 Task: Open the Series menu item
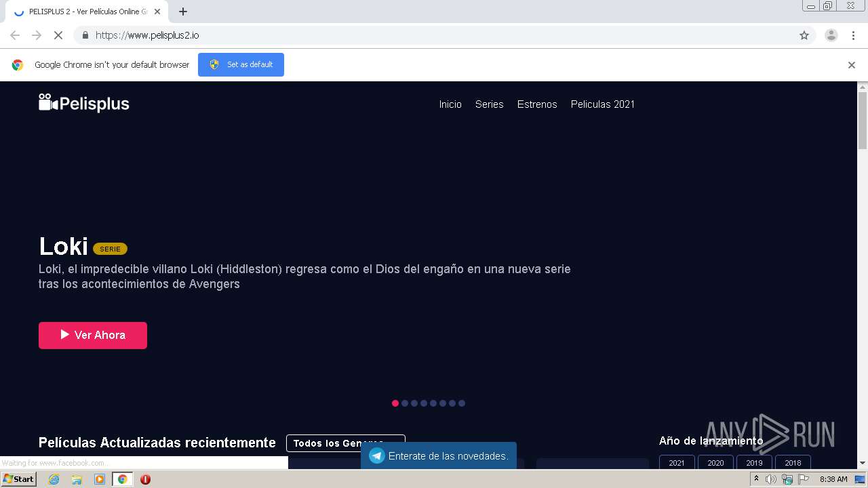point(489,104)
